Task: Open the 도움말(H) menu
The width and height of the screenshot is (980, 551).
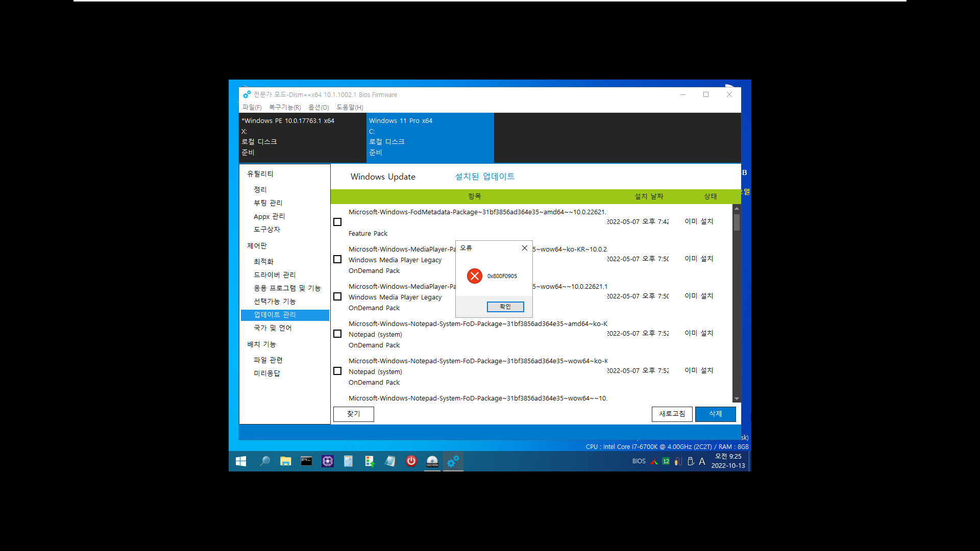Action: click(350, 107)
